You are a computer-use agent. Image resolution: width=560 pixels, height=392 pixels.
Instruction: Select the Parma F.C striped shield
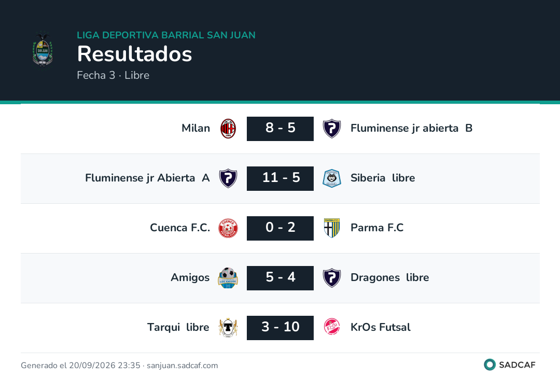coord(332,228)
